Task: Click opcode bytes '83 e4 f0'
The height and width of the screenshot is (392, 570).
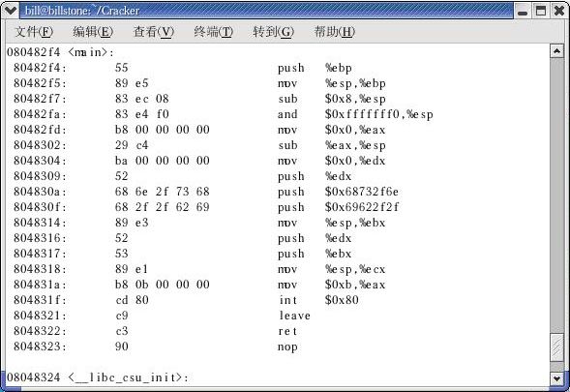Action: (142, 114)
